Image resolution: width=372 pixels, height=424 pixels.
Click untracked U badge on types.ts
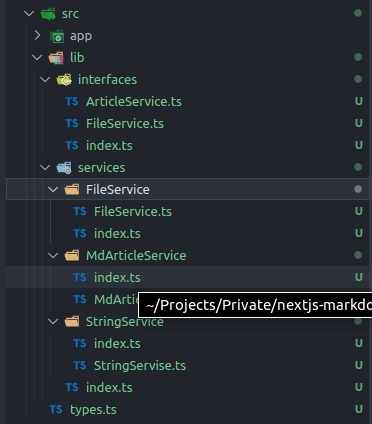tap(359, 409)
